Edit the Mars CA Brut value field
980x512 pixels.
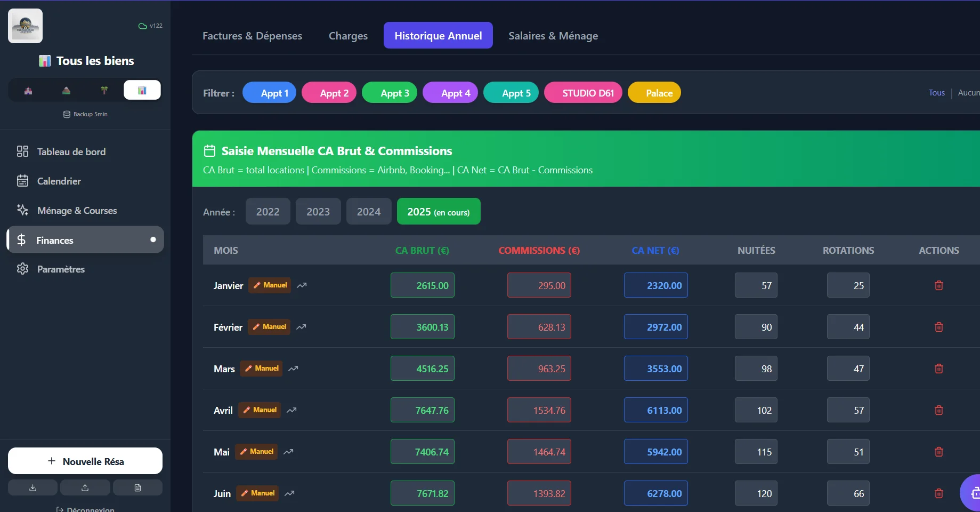422,369
